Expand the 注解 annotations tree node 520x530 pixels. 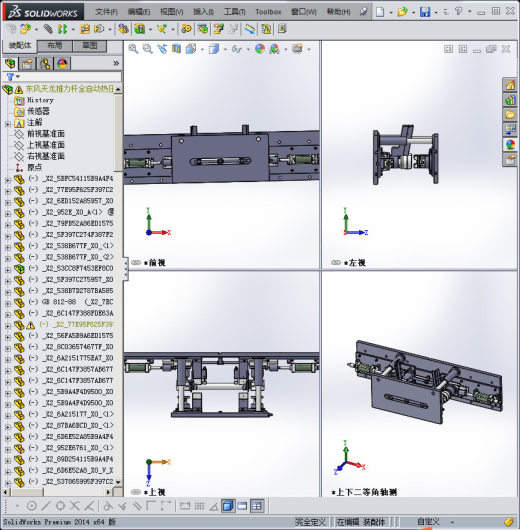click(8, 124)
